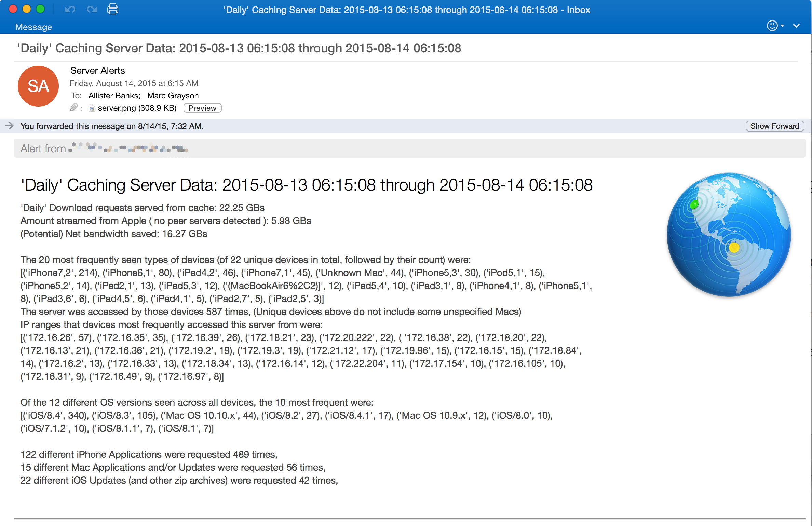Select recipient Marc Grayson
Screen dimensions: 812x526
173,96
